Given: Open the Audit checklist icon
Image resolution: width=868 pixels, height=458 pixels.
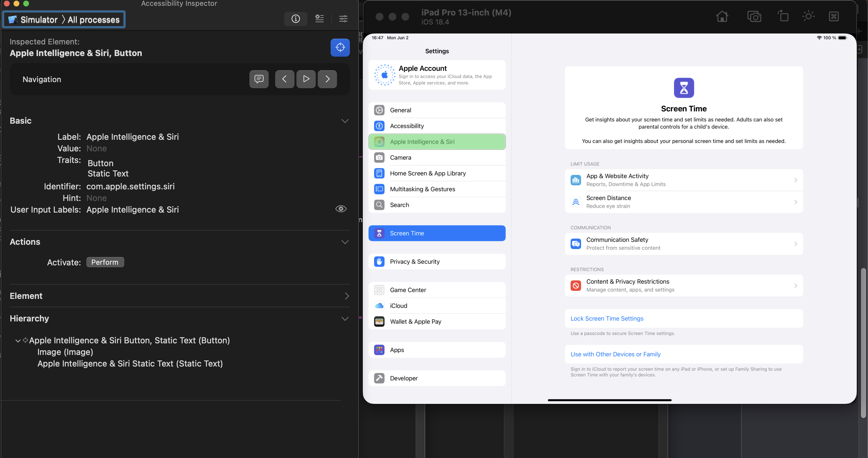Looking at the screenshot, I should click(319, 19).
